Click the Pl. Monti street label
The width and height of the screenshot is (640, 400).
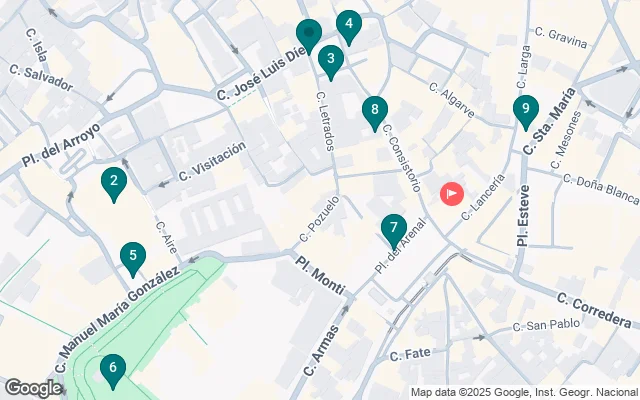(x=320, y=275)
